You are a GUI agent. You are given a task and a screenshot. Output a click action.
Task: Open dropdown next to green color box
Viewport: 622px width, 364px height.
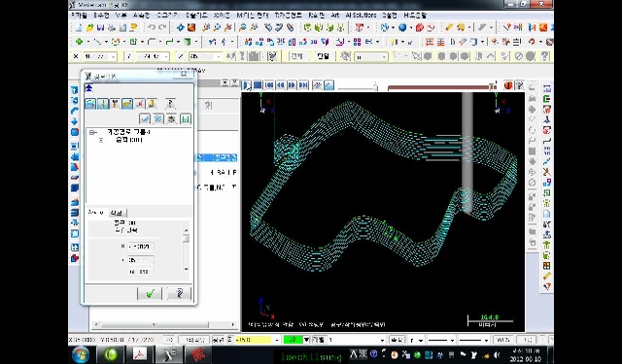[x=306, y=340]
